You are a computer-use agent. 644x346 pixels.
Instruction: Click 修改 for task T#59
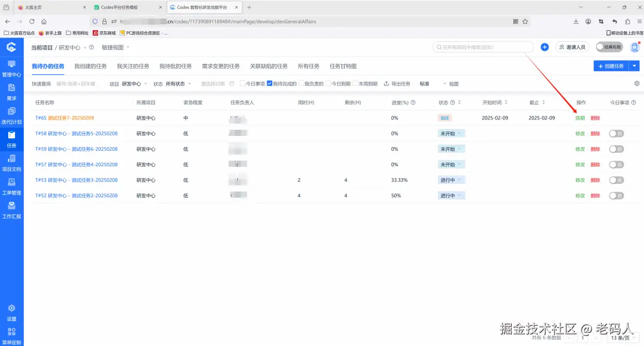[580, 149]
